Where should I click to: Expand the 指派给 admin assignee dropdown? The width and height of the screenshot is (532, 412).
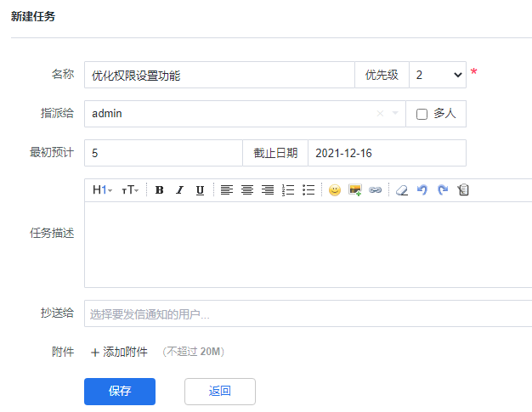coord(395,114)
